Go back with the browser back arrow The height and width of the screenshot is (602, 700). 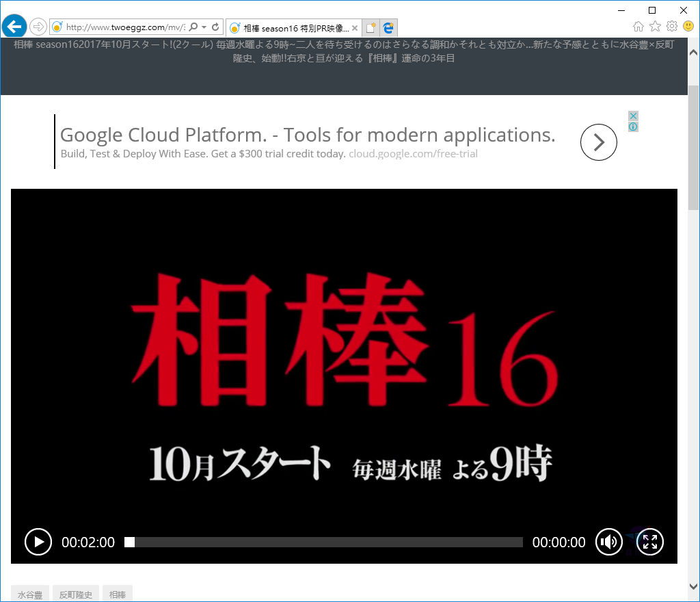[x=14, y=27]
